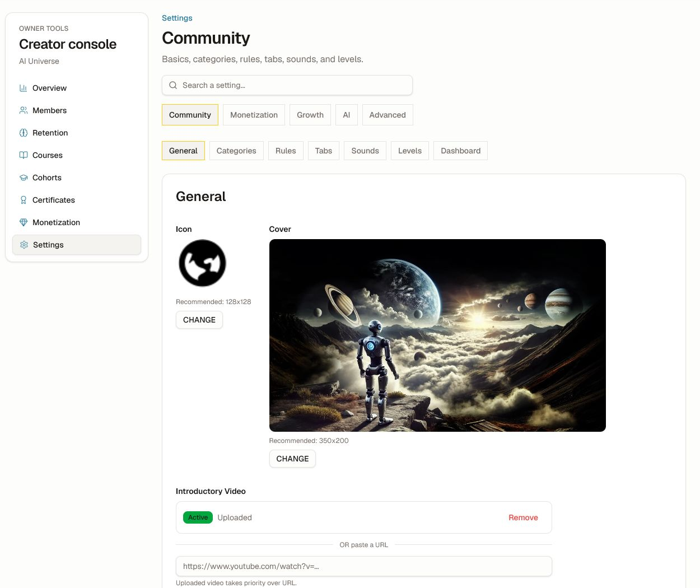
Task: Switch to the Growth tab
Action: (x=310, y=115)
